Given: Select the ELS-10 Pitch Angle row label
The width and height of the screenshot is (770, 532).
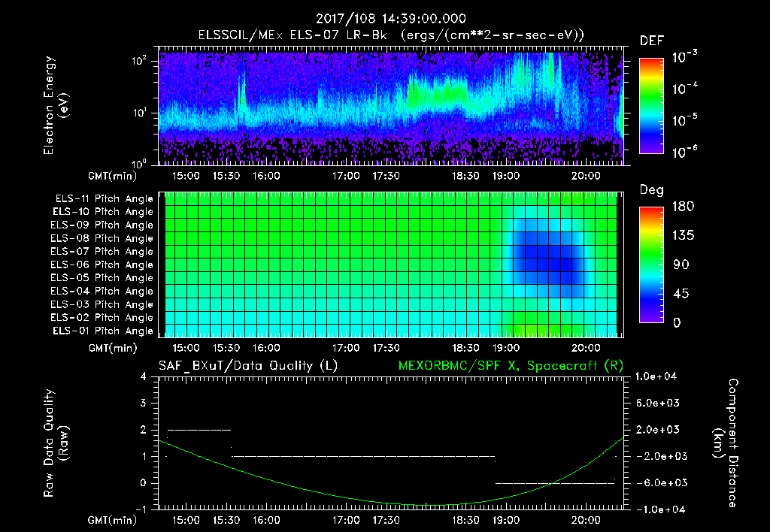Looking at the screenshot, I should pos(103,212).
